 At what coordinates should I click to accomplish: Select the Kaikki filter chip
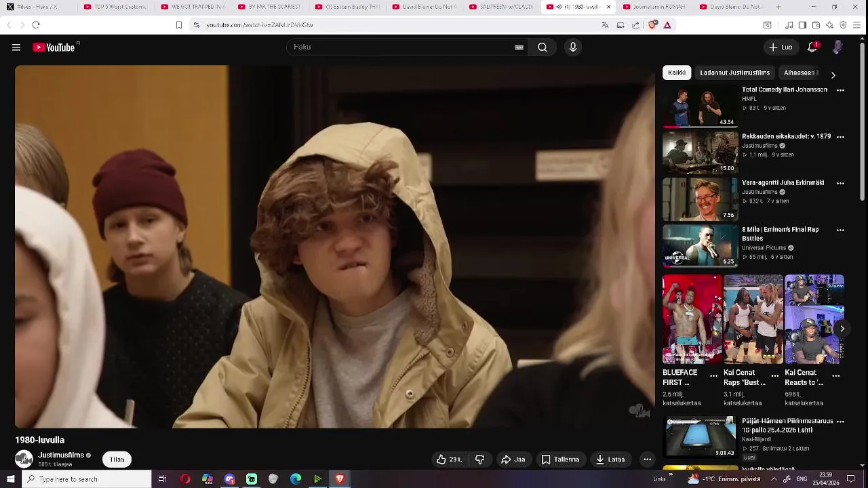coord(677,73)
